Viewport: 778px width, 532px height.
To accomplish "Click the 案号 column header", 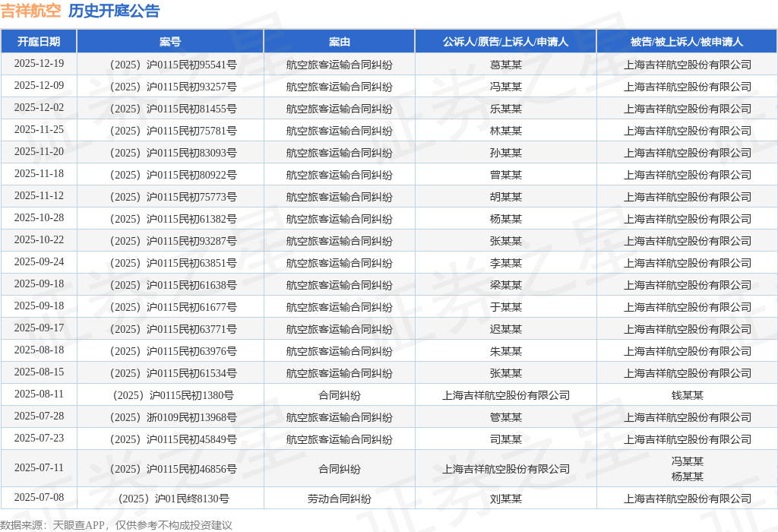I will point(170,42).
